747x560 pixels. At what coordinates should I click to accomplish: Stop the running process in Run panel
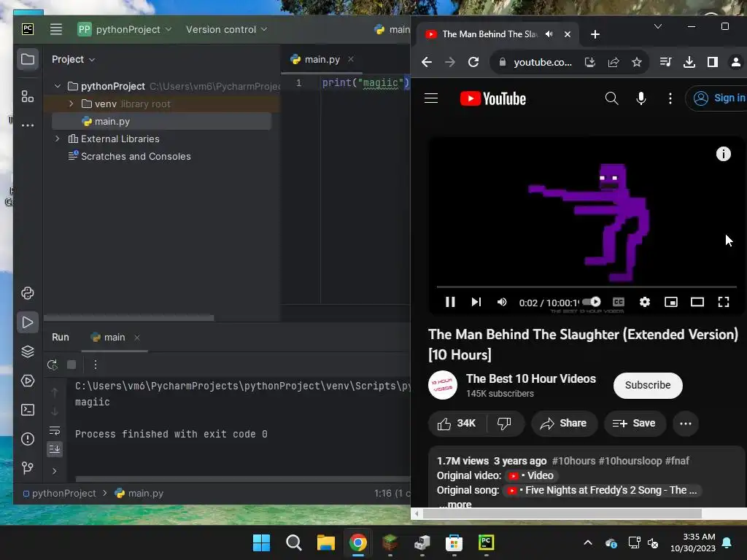pos(71,365)
